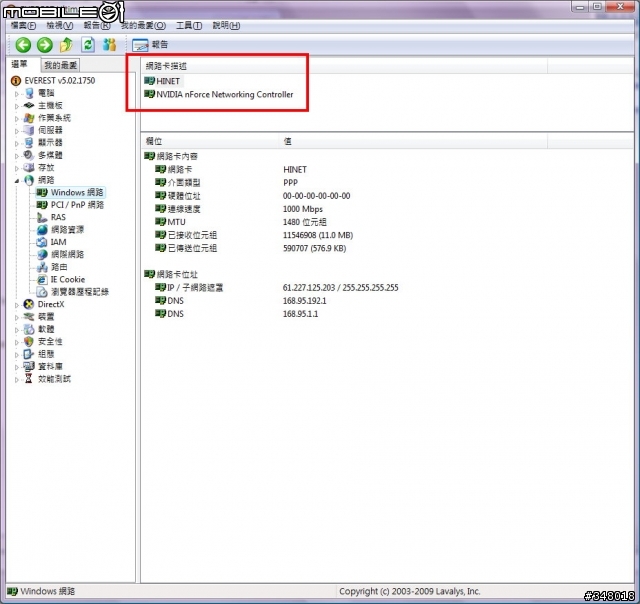Click the 組態 configuration icon

29,354
